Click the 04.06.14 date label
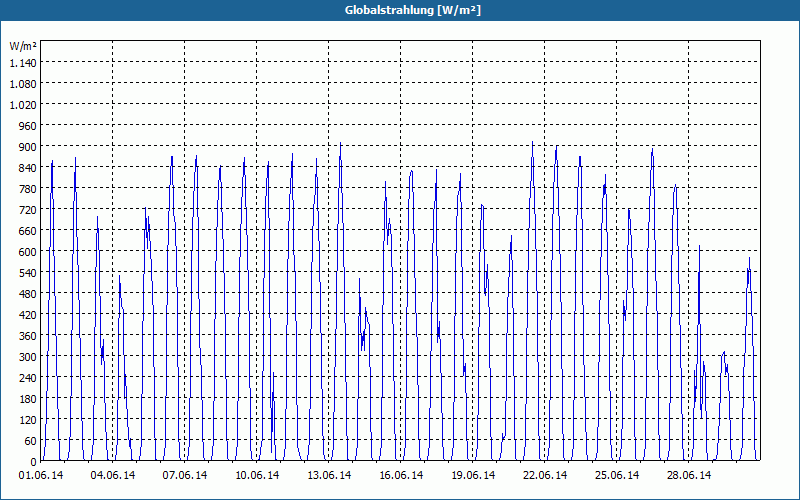The image size is (800, 500). tap(113, 476)
